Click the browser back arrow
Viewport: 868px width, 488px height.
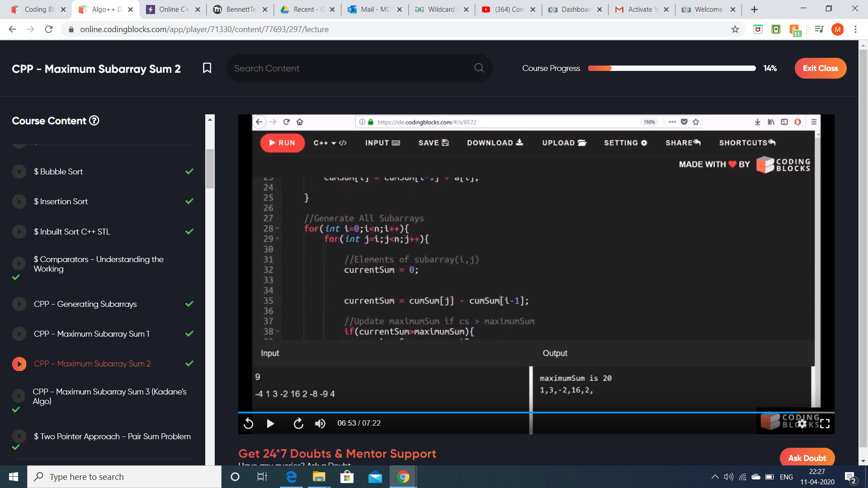click(12, 29)
